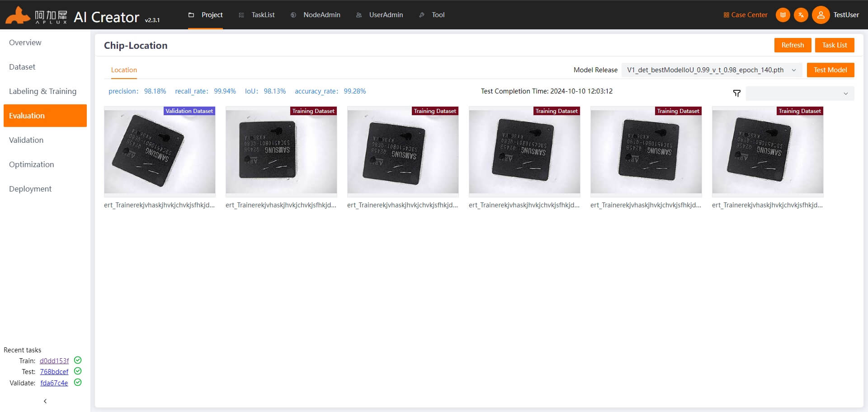Click the Train task success check icon
The image size is (868, 412).
[78, 360]
